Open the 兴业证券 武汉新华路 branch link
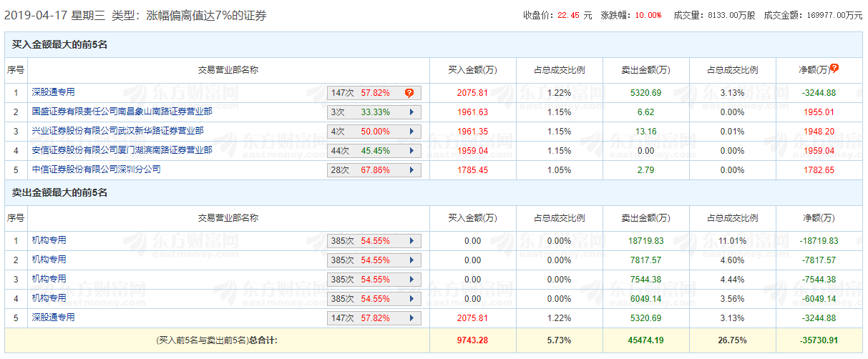 tap(117, 131)
